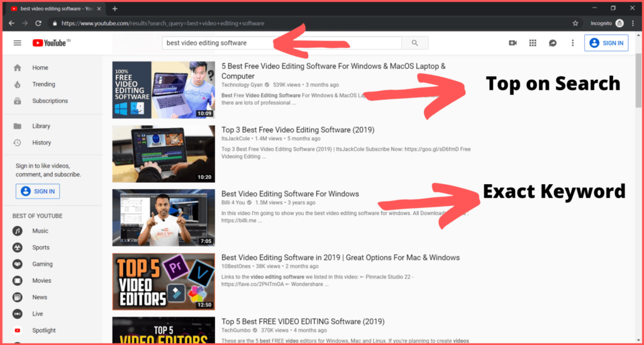The width and height of the screenshot is (644, 345).
Task: Visit the TechGumbo channel
Action: [236, 330]
